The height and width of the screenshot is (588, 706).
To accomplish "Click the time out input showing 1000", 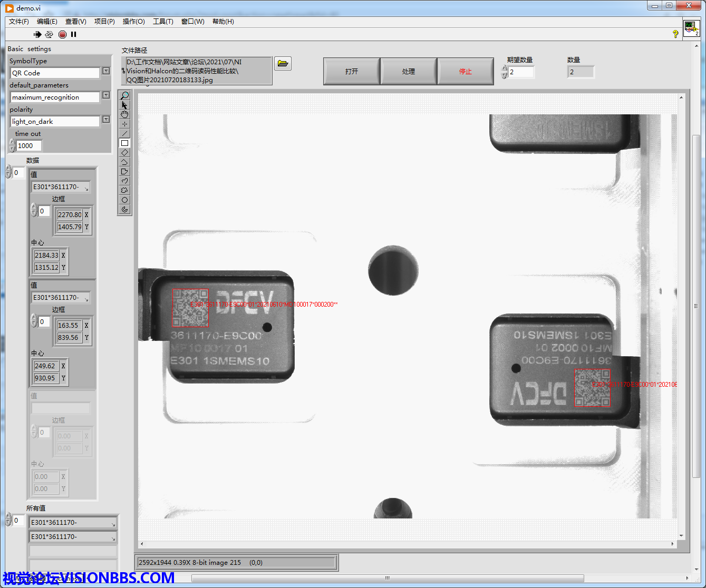I will tap(29, 146).
